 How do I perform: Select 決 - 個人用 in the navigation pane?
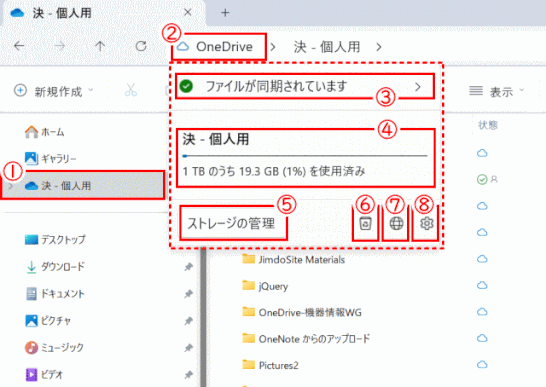tap(83, 186)
